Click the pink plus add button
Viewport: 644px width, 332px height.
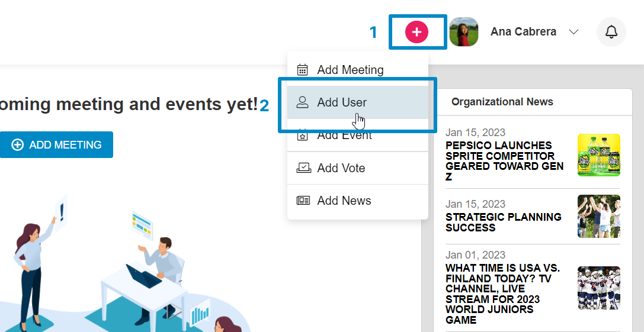416,32
